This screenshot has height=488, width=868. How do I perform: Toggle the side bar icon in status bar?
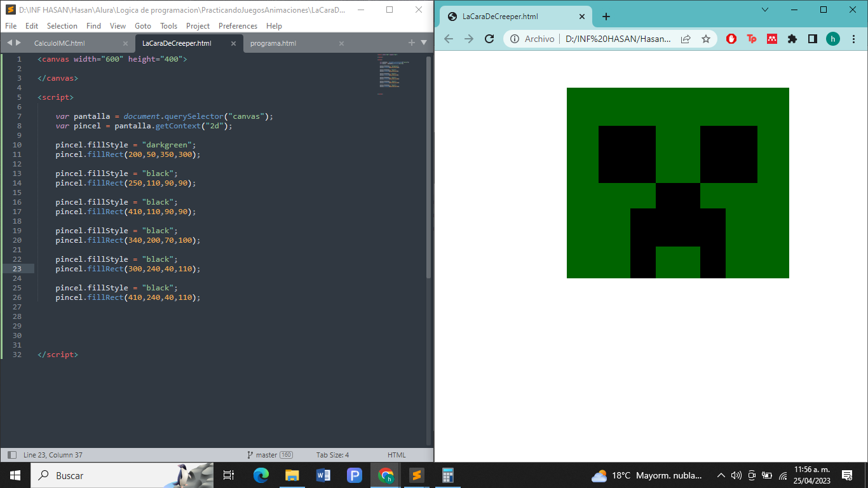pos(12,455)
